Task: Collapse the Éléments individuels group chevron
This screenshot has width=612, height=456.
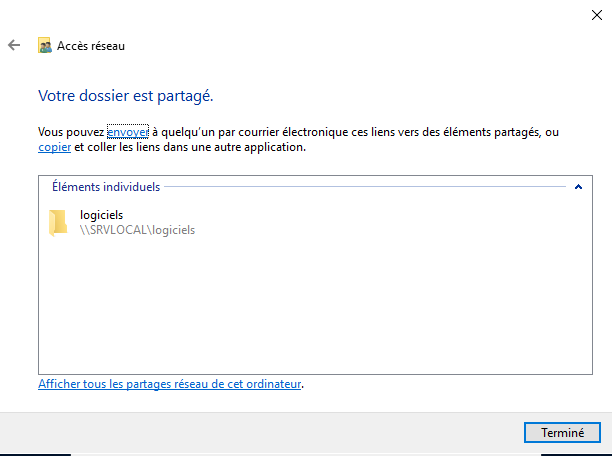Action: pos(578,186)
